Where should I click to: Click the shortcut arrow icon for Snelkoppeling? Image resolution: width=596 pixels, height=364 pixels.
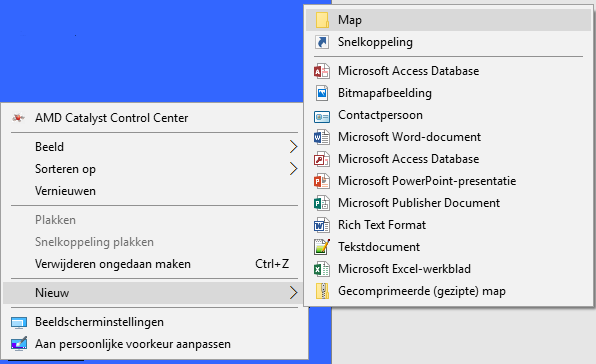322,42
